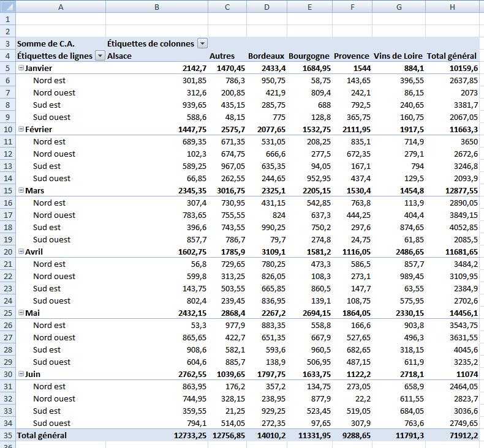Click the column D header
This screenshot has width=484, height=448.
pyautogui.click(x=267, y=7)
